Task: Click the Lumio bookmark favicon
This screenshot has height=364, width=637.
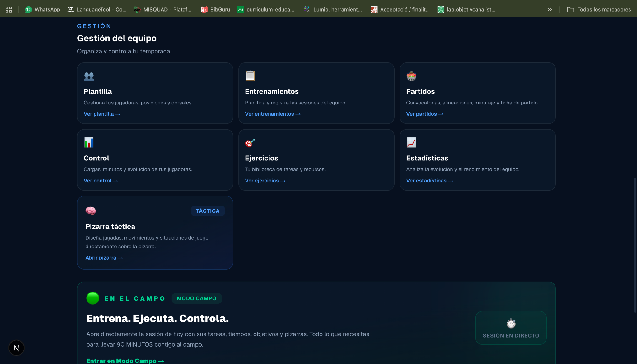Action: pos(307,9)
